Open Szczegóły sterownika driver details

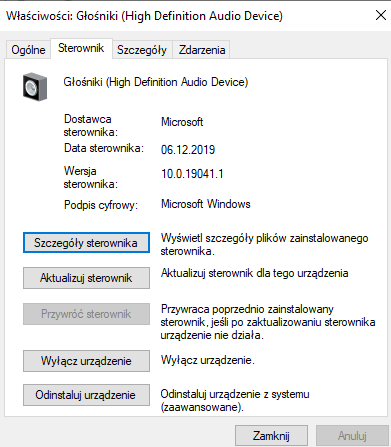(86, 243)
